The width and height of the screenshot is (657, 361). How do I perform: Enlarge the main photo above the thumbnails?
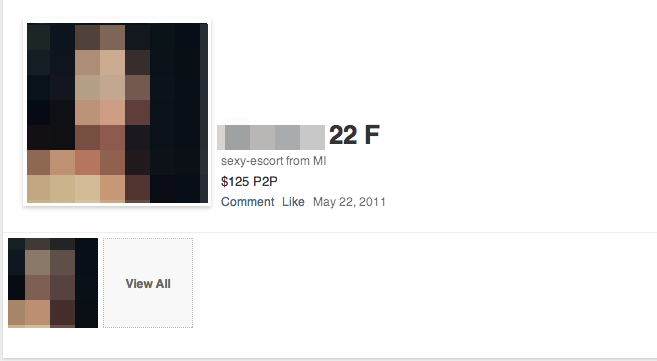pyautogui.click(x=117, y=113)
